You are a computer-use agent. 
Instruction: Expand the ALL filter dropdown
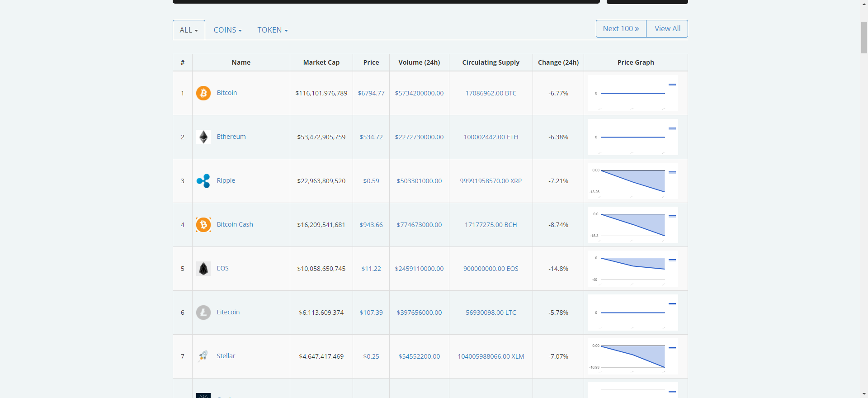(x=189, y=30)
